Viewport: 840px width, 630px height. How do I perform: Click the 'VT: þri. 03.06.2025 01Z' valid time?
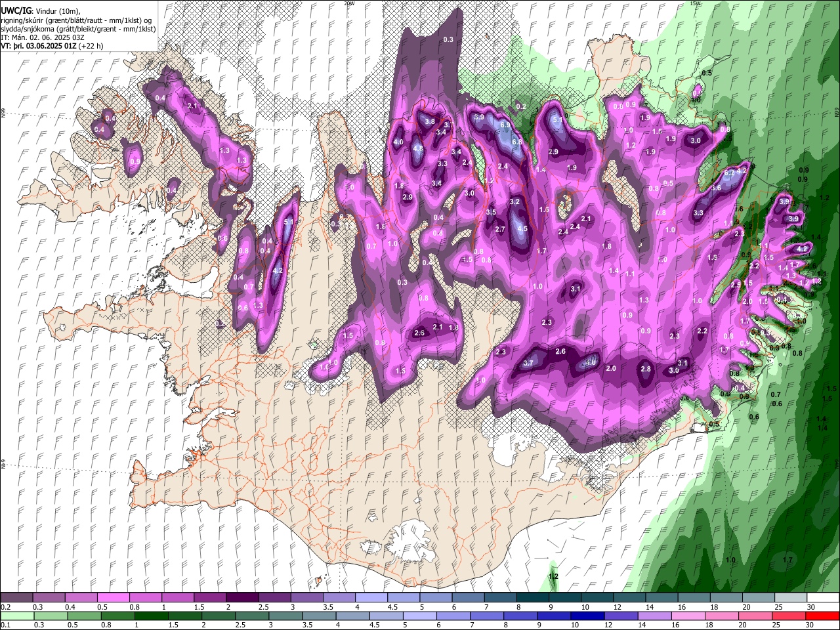pos(39,47)
